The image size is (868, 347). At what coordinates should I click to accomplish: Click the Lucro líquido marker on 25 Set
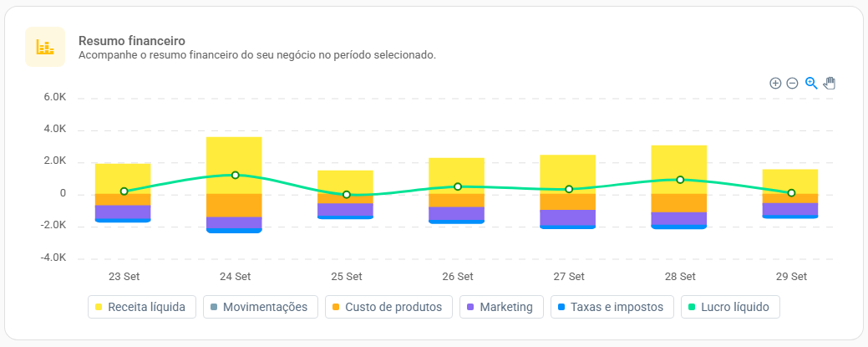click(x=347, y=195)
